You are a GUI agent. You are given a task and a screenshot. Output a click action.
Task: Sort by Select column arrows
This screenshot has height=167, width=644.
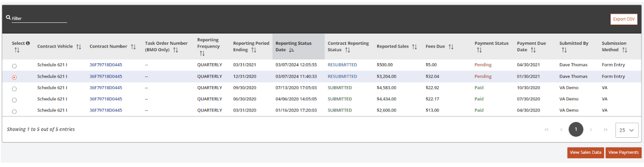17,50
